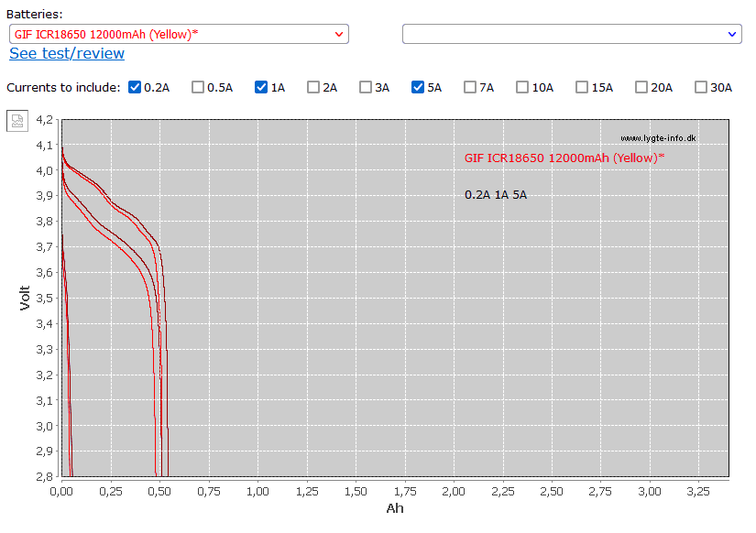Click the 1,00 Ah axis tick
The width and height of the screenshot is (756, 533).
tap(257, 492)
